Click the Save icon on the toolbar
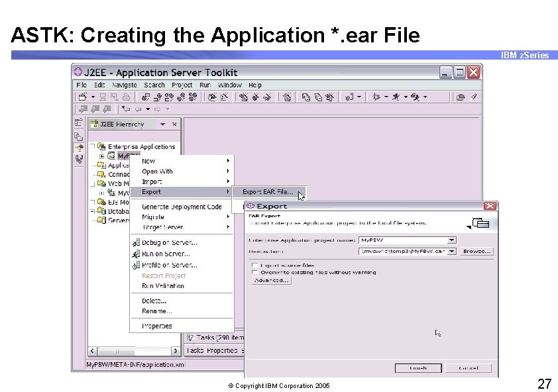Screen dimensions: 558x392 tap(103, 97)
